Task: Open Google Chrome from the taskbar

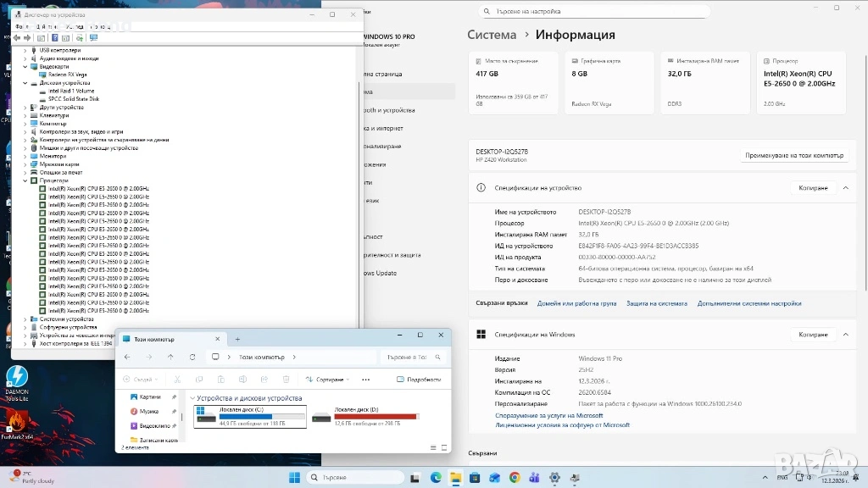Action: pos(515,477)
